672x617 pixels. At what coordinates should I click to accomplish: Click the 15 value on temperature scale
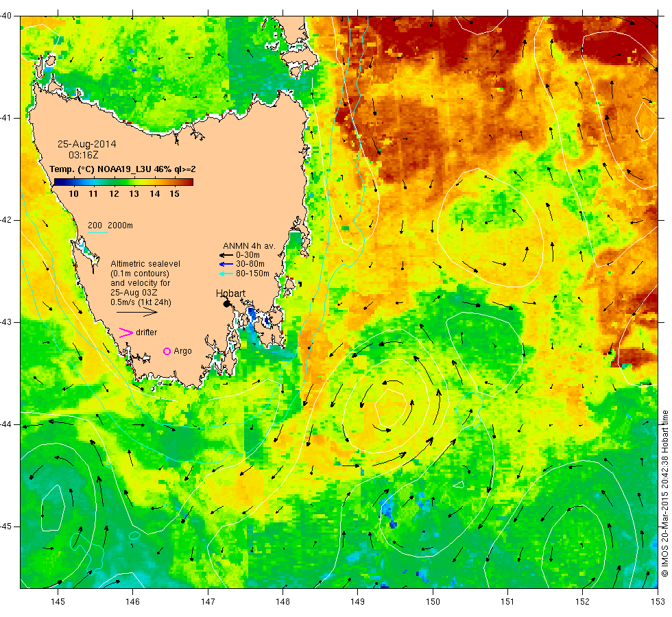174,193
